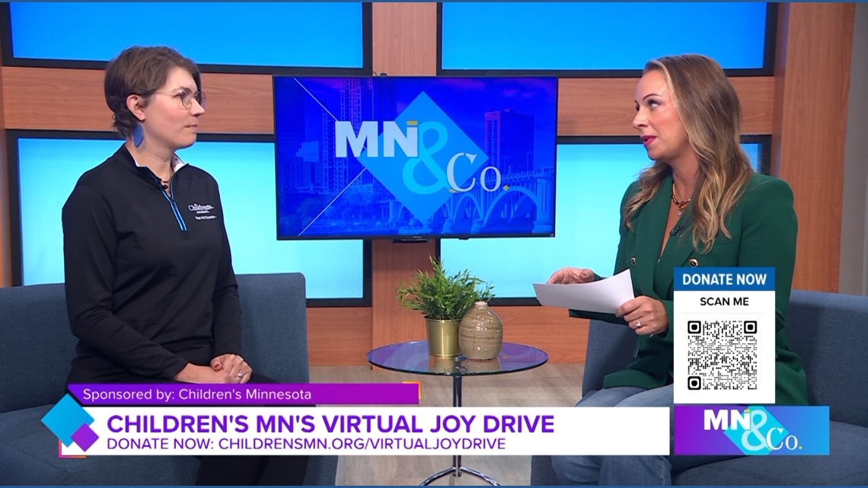Click the small purple diamond in the lower-left graphic
The width and height of the screenshot is (868, 488).
85,437
